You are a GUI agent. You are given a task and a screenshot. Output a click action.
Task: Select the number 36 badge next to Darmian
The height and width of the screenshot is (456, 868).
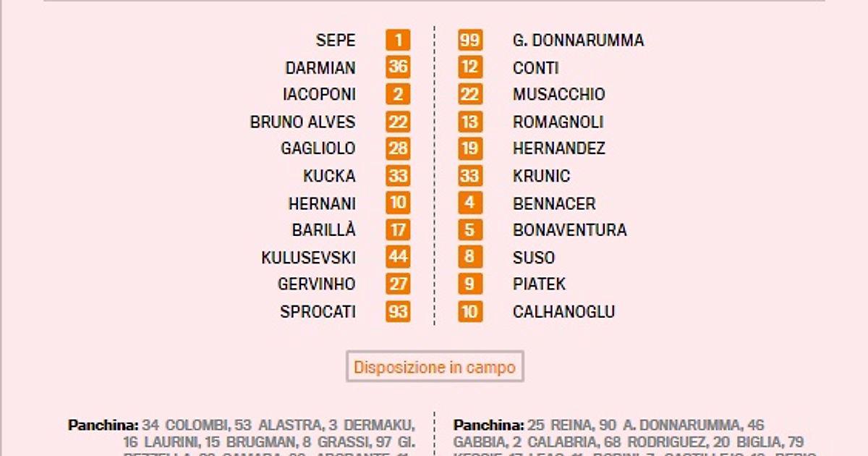[398, 67]
